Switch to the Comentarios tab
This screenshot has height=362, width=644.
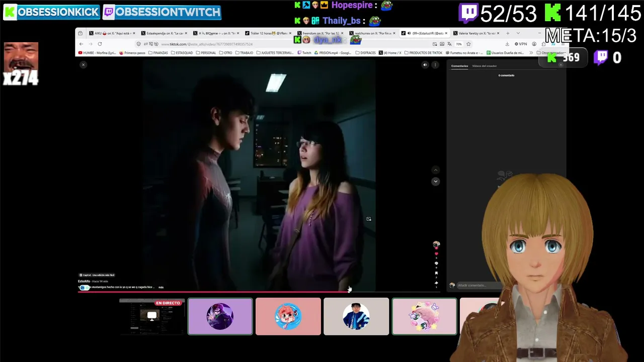pyautogui.click(x=459, y=66)
